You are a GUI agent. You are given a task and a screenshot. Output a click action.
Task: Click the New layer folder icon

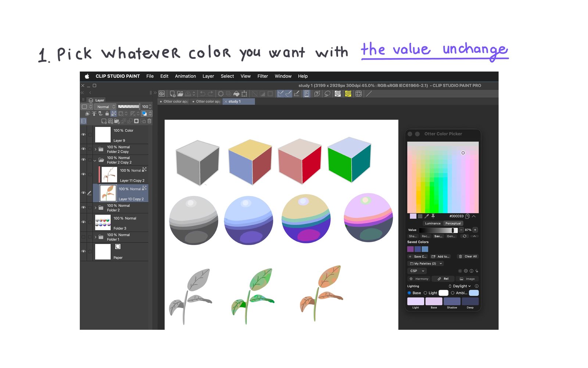[x=117, y=121]
